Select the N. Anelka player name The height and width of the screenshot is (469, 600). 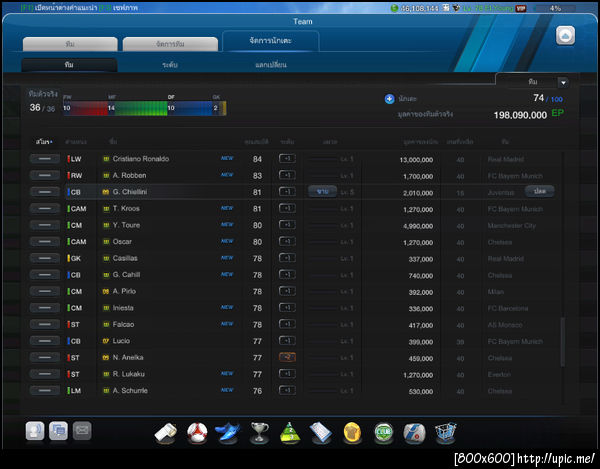pyautogui.click(x=128, y=357)
